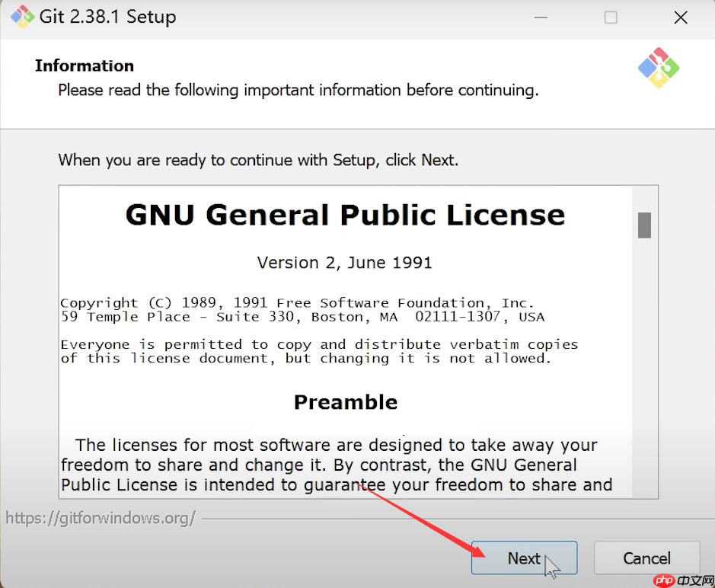Image resolution: width=715 pixels, height=588 pixels.
Task: Click 'Please read the following important information' text
Action: point(298,90)
